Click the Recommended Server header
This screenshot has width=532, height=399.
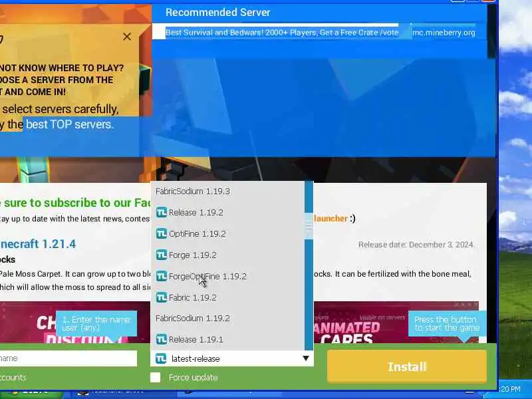[x=218, y=13]
